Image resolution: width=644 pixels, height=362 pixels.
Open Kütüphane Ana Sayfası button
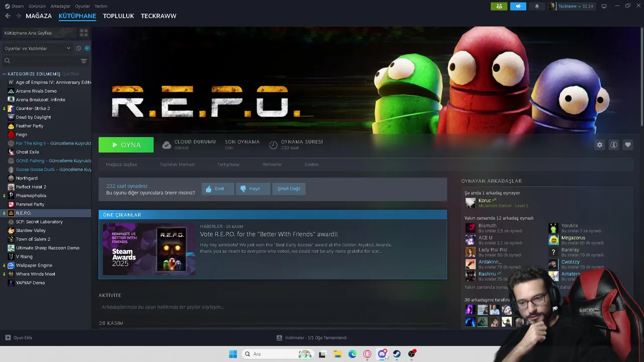[x=38, y=33]
